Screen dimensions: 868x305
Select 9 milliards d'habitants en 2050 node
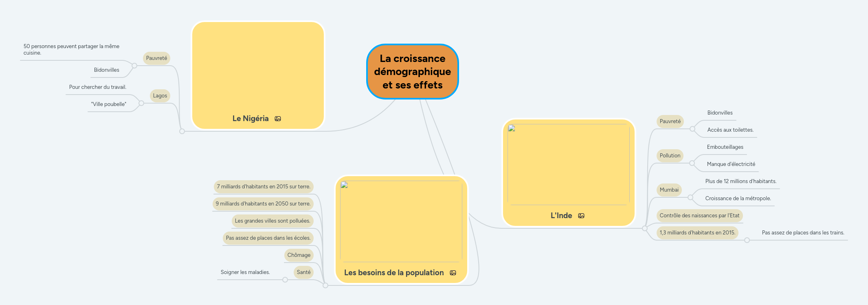tap(263, 204)
